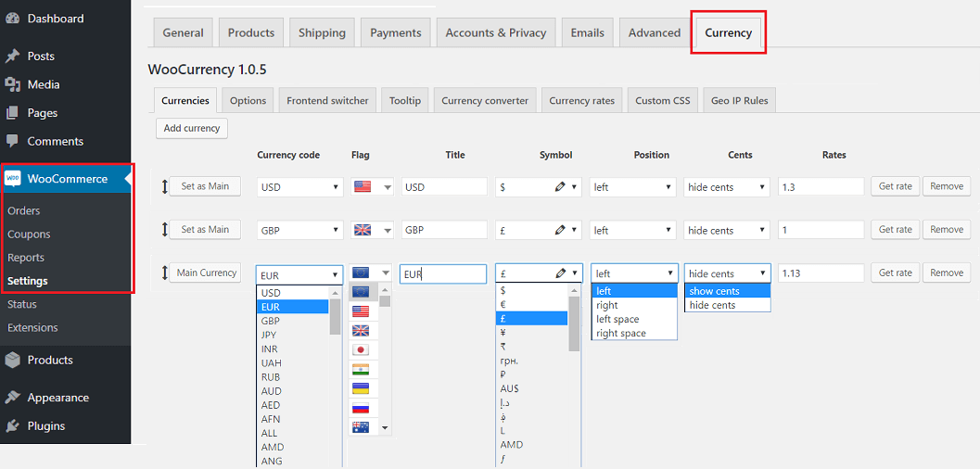Open Currency code dropdown for USD row
This screenshot has width=980, height=469.
coord(299,187)
